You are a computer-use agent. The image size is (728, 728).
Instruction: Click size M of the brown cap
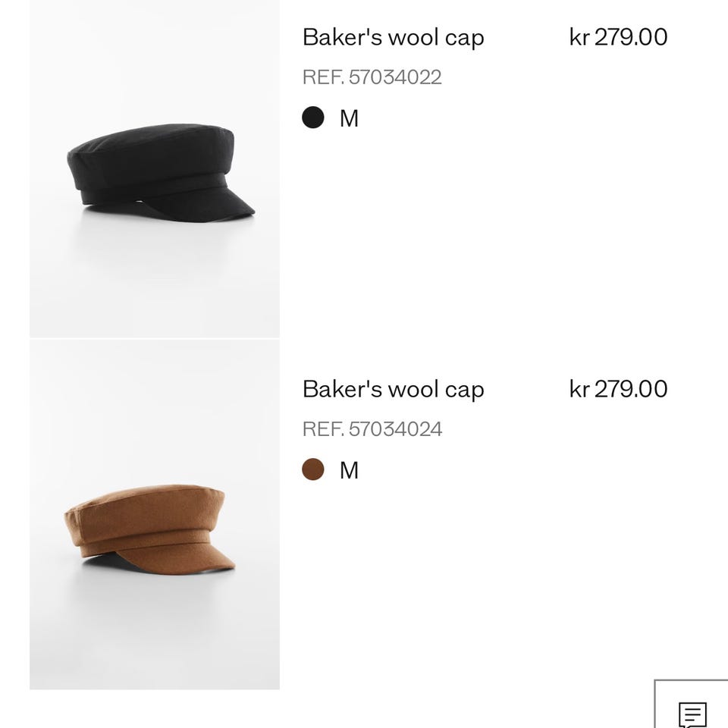pos(349,470)
